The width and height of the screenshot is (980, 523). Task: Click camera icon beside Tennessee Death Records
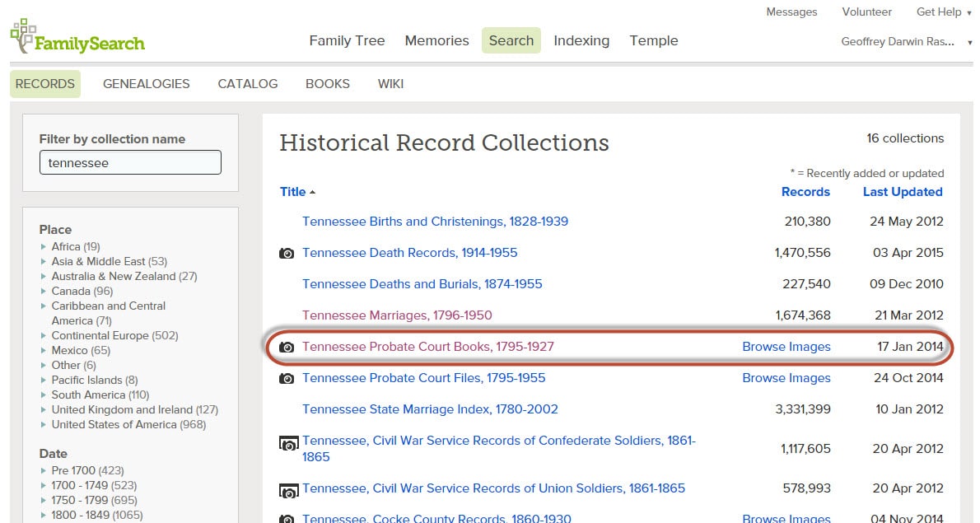(287, 253)
